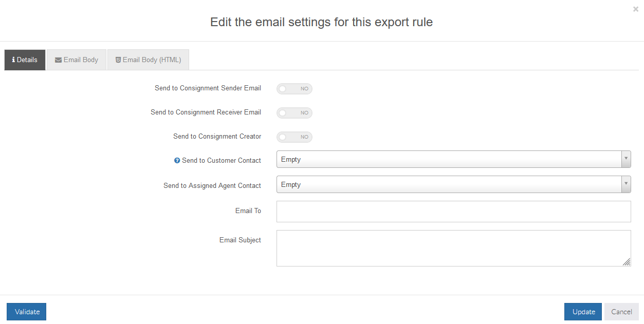This screenshot has width=644, height=324.
Task: Toggle Send to Consignment Sender Email
Action: (x=294, y=89)
